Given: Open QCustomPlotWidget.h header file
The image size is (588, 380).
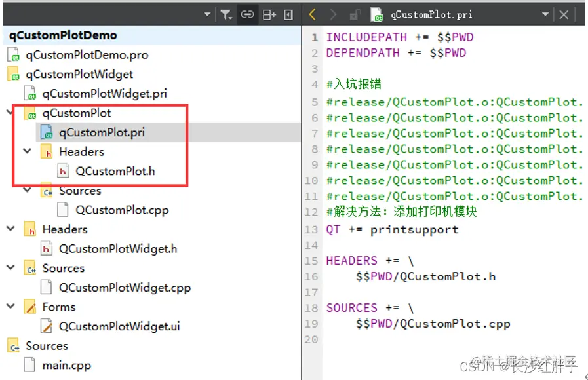Looking at the screenshot, I should (118, 249).
